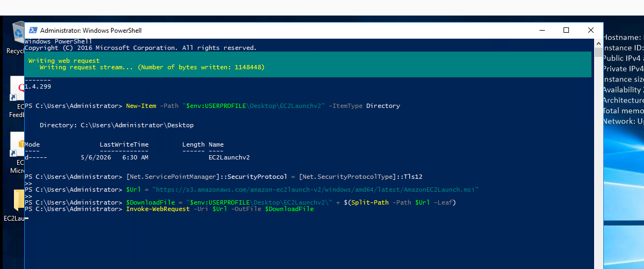Click the AmazonEC2Launch.msi URL string

pyautogui.click(x=315, y=190)
